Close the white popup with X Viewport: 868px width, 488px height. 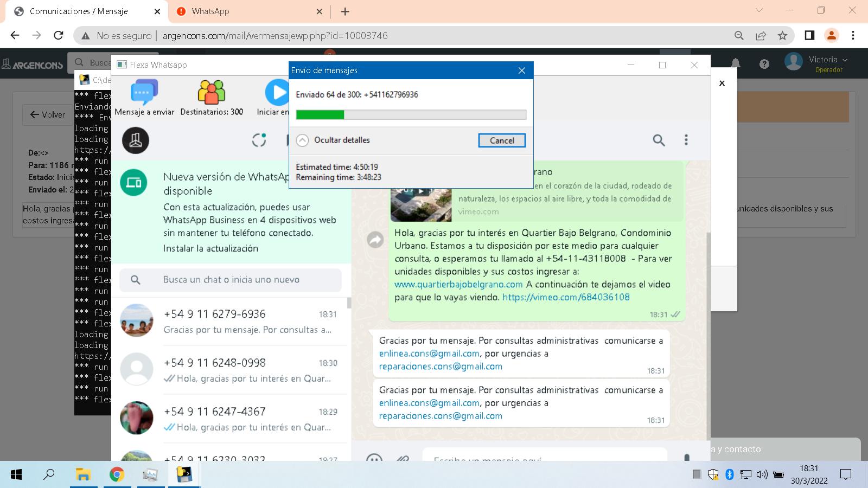click(722, 83)
